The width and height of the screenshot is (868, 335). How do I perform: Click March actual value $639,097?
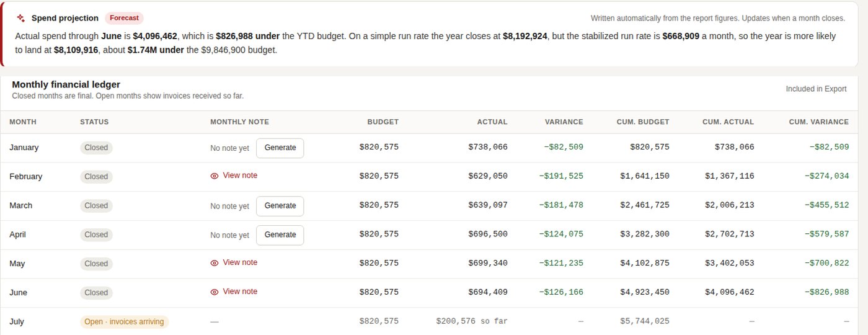tap(488, 205)
